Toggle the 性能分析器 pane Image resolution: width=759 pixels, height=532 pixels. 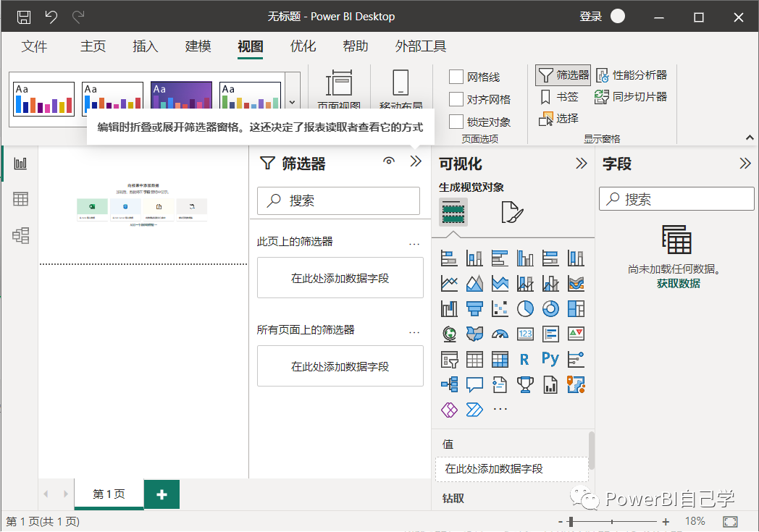pos(632,75)
